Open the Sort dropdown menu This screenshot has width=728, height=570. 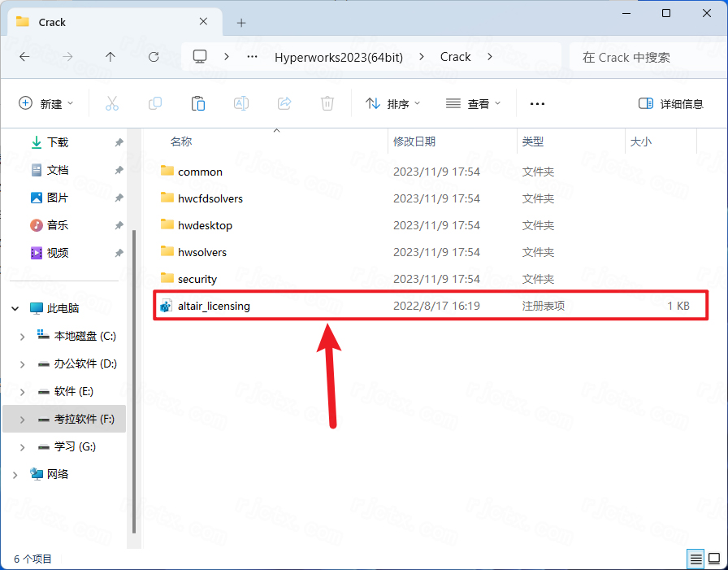(393, 103)
